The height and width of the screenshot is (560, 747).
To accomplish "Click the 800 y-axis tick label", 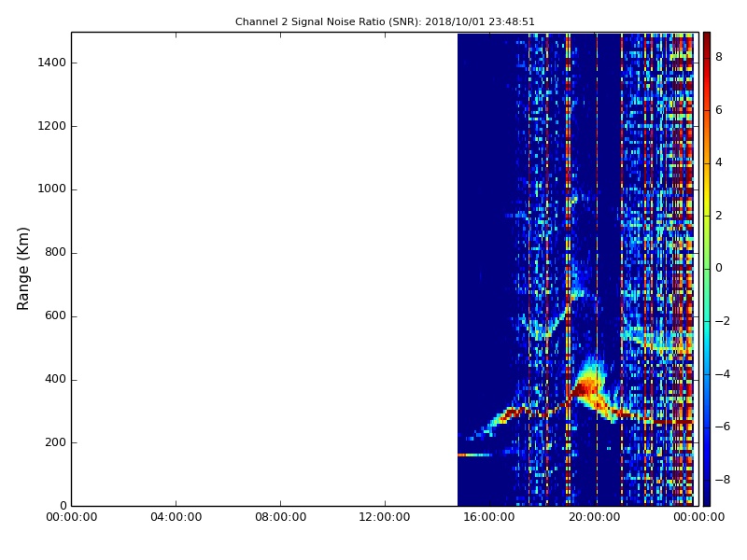I will click(x=55, y=252).
